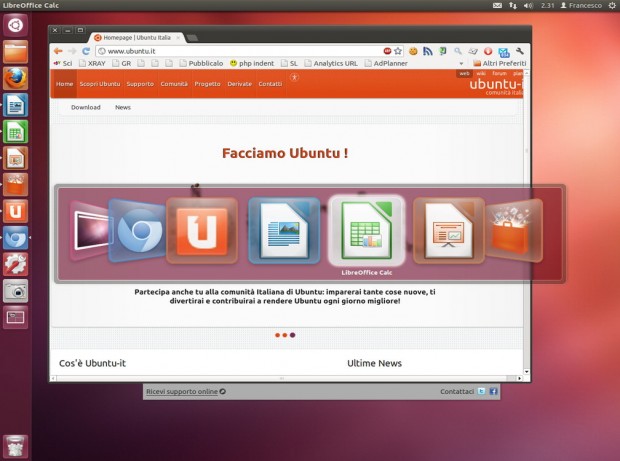Open the AdPlanner bookmark
Image resolution: width=620 pixels, height=461 pixels.
[x=386, y=63]
